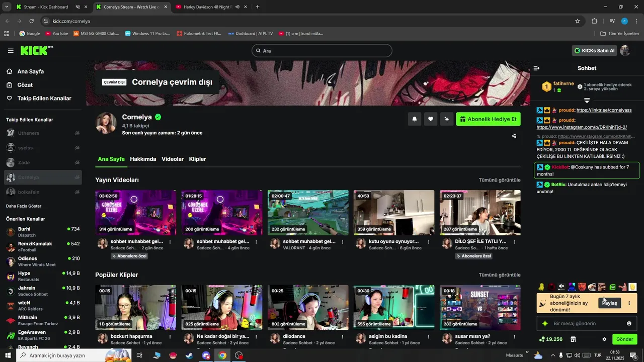The width and height of the screenshot is (644, 362).
Task: Bookmark this page with the star icon
Action: pyautogui.click(x=578, y=21)
